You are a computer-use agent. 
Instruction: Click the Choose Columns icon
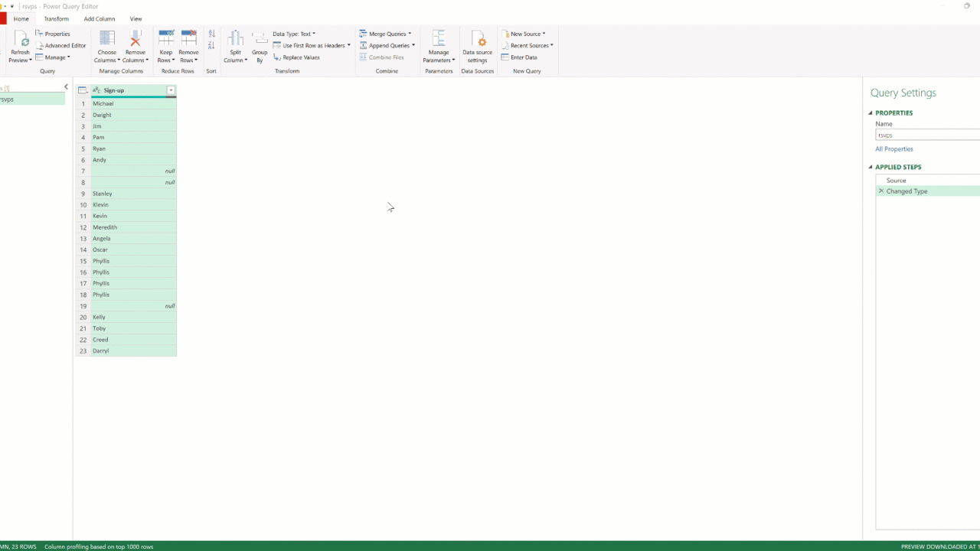pos(107,39)
